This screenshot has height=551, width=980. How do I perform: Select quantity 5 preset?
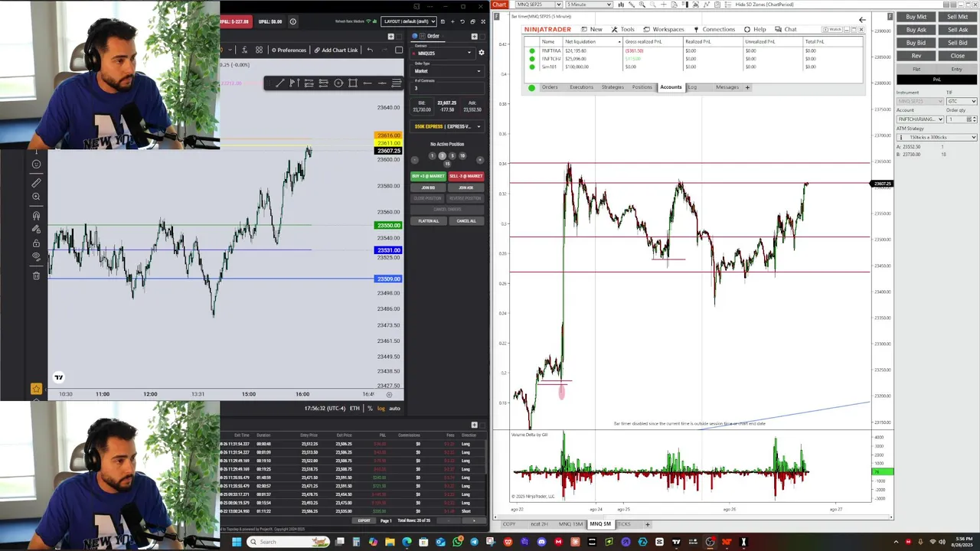(452, 156)
